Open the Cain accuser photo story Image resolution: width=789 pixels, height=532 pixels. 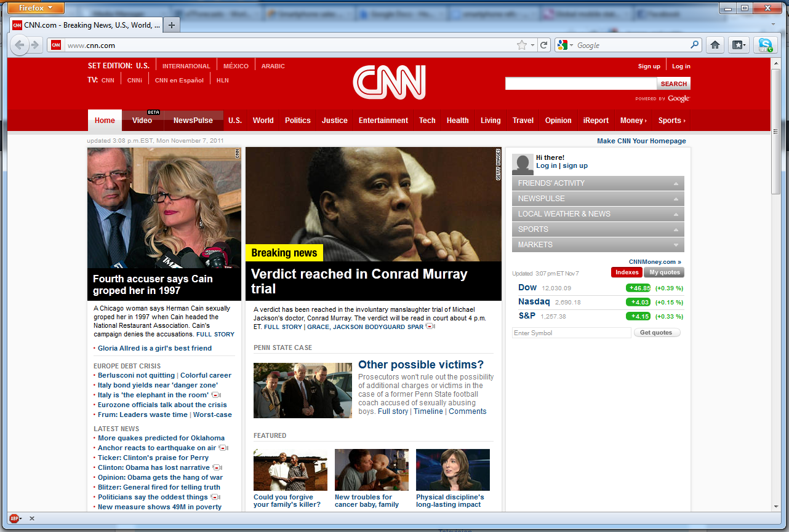coord(164,208)
